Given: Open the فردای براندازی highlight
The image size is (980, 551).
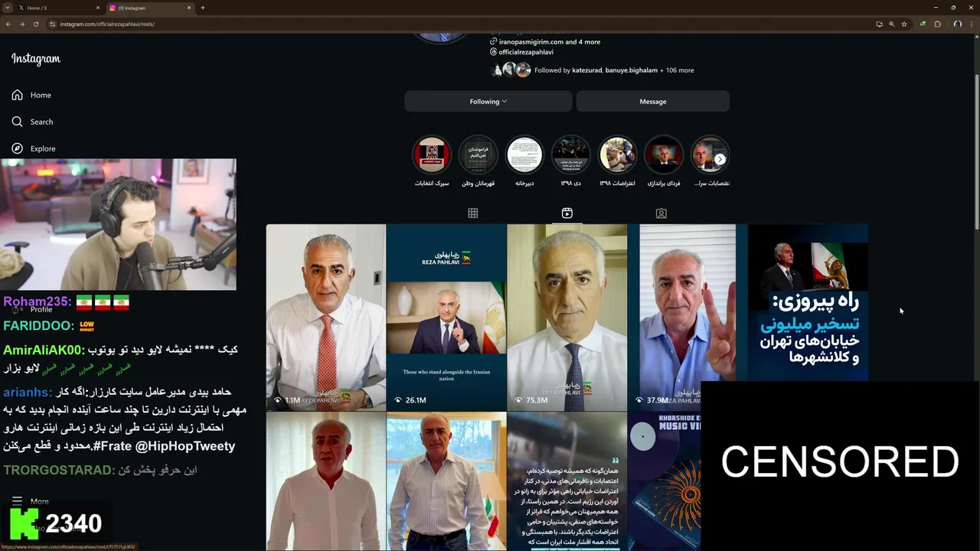Looking at the screenshot, I should (664, 161).
